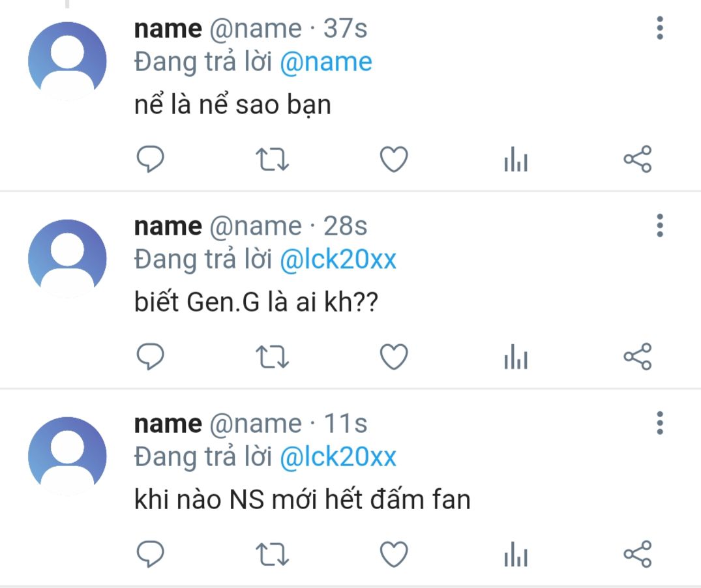Open more options on the 37s tweet
This screenshot has width=701, height=588.
pyautogui.click(x=660, y=28)
